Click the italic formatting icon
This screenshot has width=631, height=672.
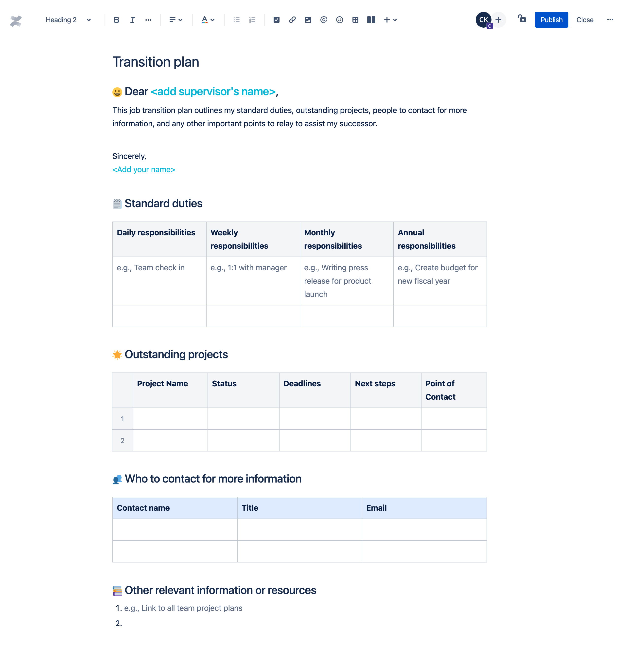pyautogui.click(x=131, y=19)
